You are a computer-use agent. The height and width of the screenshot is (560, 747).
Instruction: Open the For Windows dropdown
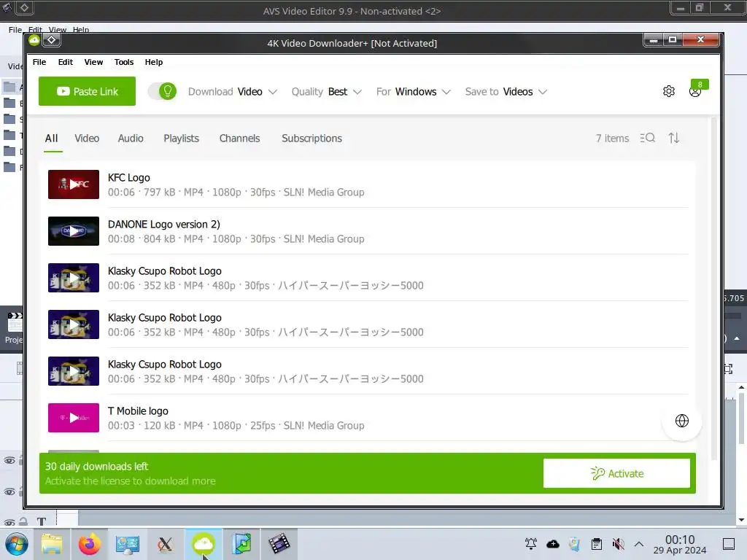pyautogui.click(x=413, y=91)
